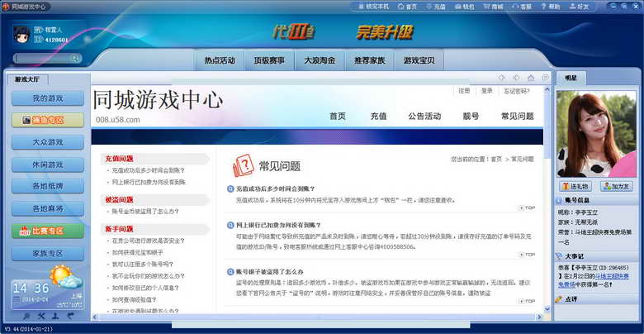Open 钱包 wallet from the top toolbar
Image resolution: width=644 pixels, height=334 pixels.
tap(464, 6)
